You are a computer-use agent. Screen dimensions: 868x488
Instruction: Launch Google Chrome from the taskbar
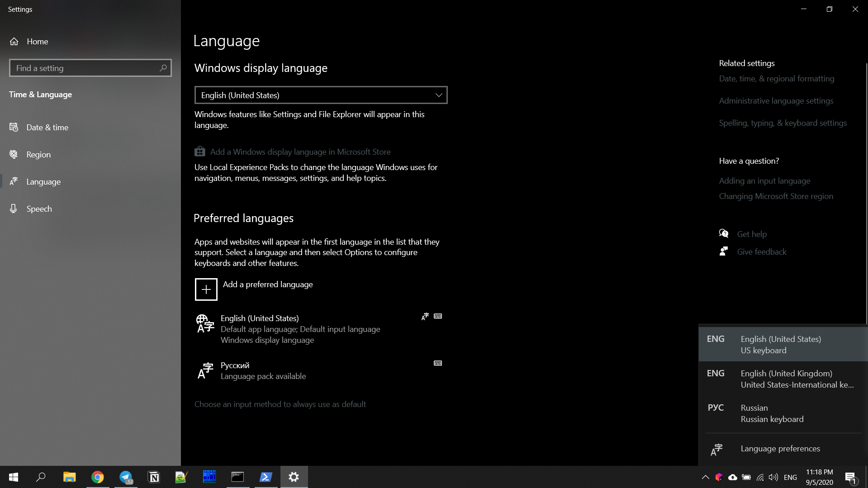(97, 477)
